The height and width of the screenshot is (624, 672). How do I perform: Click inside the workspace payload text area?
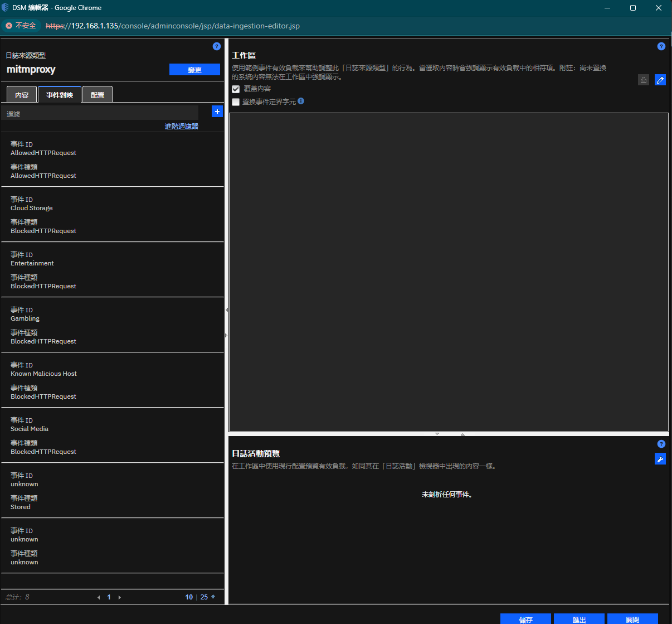449,272
